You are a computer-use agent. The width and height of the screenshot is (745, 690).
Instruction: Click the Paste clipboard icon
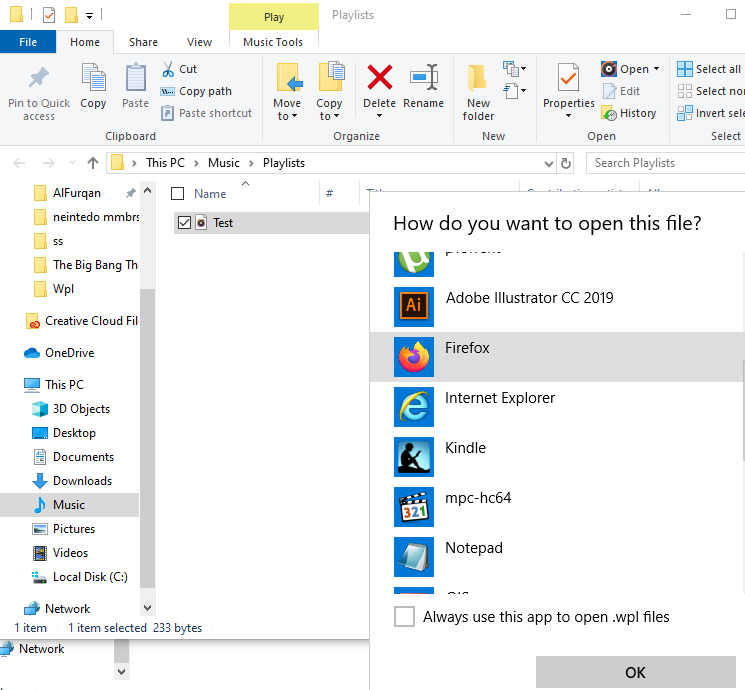click(135, 77)
